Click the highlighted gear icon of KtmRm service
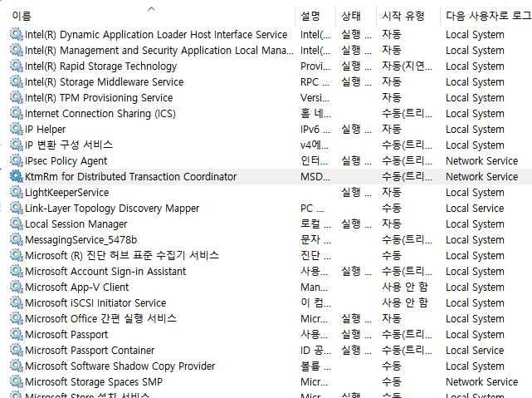This screenshot has width=532, height=398. (17, 177)
